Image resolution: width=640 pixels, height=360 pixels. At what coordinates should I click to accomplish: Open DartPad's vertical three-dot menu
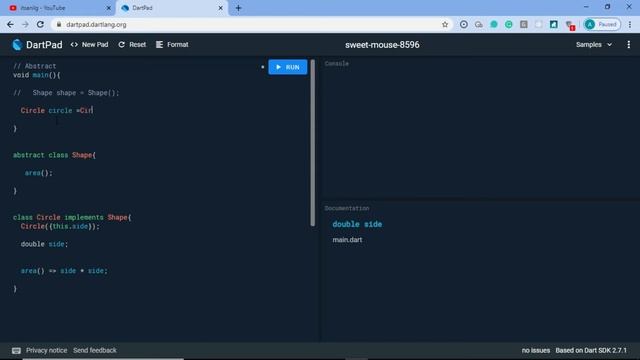click(629, 44)
